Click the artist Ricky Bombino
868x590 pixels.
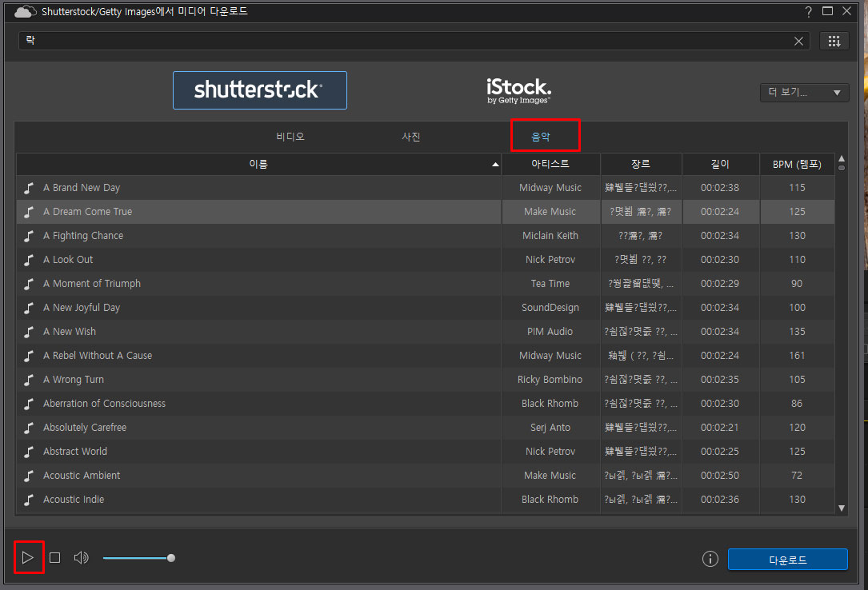coord(550,379)
